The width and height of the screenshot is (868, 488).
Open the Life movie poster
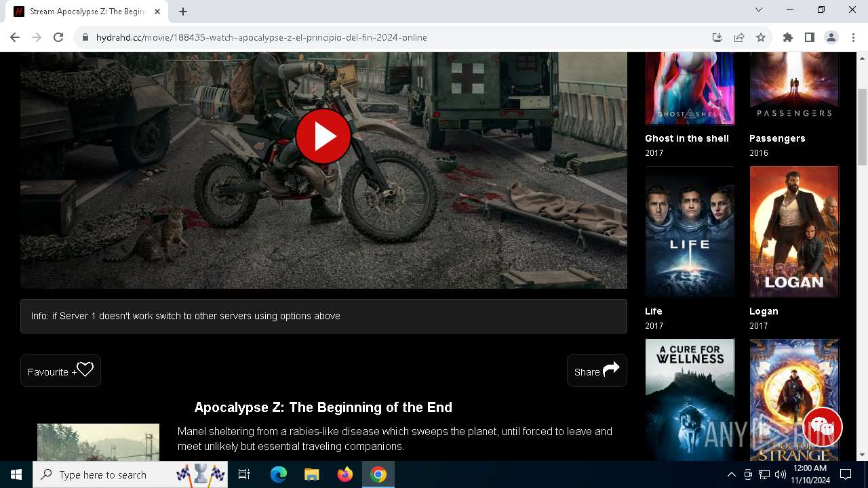coord(690,232)
